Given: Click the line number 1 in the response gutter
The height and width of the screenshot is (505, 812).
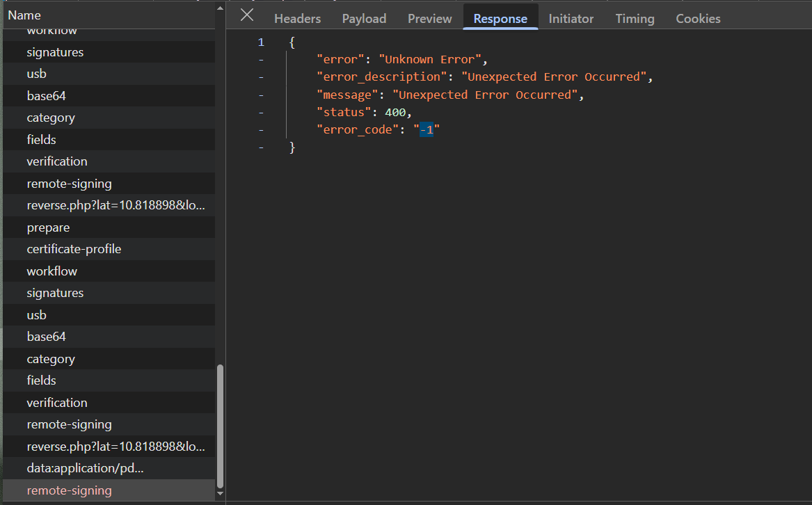Looking at the screenshot, I should 261,42.
